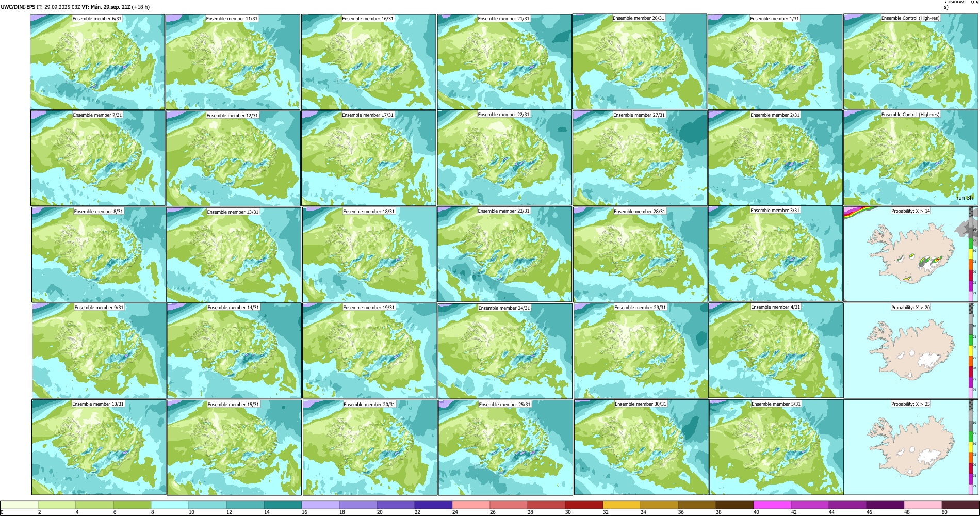Click the Ensemble member 21/31 map
This screenshot has height=516, width=980.
tap(504, 62)
